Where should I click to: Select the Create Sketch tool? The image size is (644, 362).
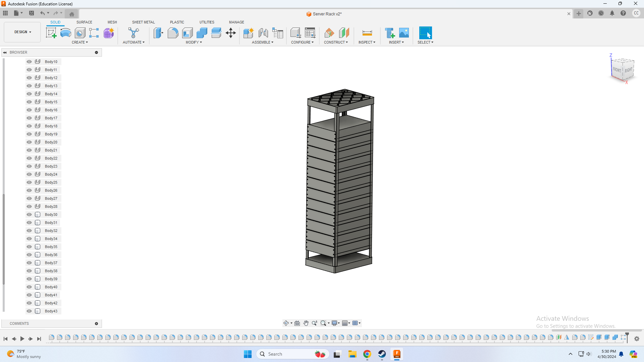pyautogui.click(x=51, y=33)
